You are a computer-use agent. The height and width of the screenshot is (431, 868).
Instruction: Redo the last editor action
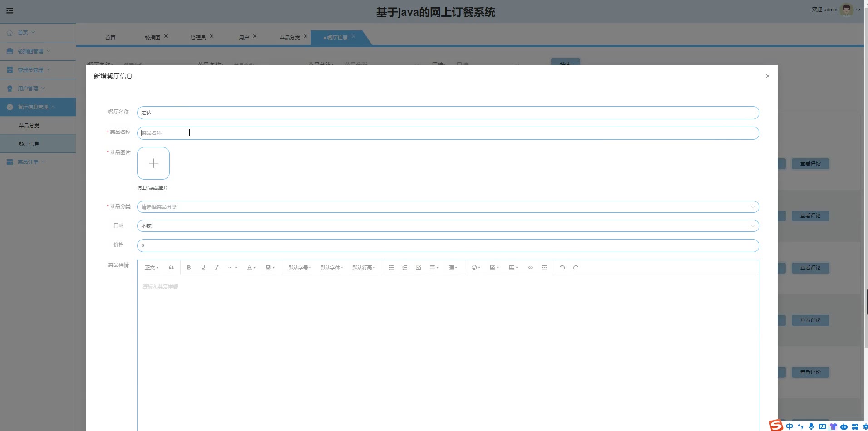coord(576,268)
